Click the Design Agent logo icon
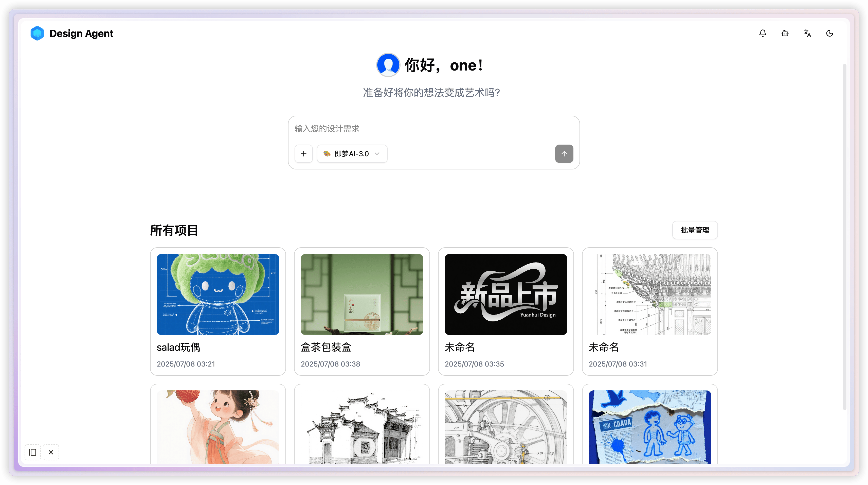The width and height of the screenshot is (868, 485). (37, 33)
